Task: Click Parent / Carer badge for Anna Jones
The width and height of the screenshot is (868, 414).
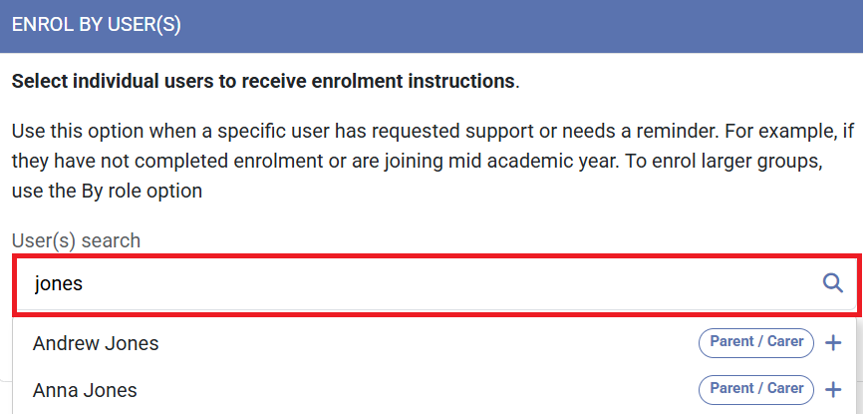Action: 756,388
